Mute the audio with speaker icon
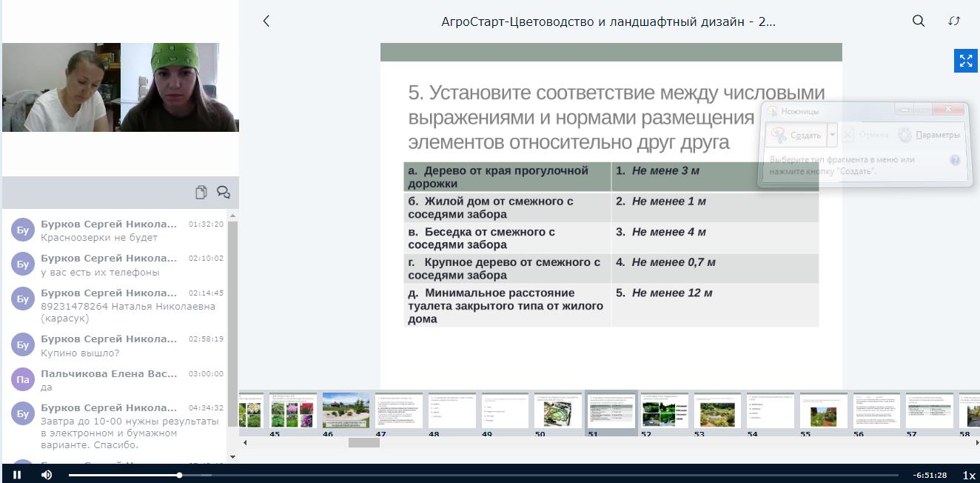 (47, 475)
